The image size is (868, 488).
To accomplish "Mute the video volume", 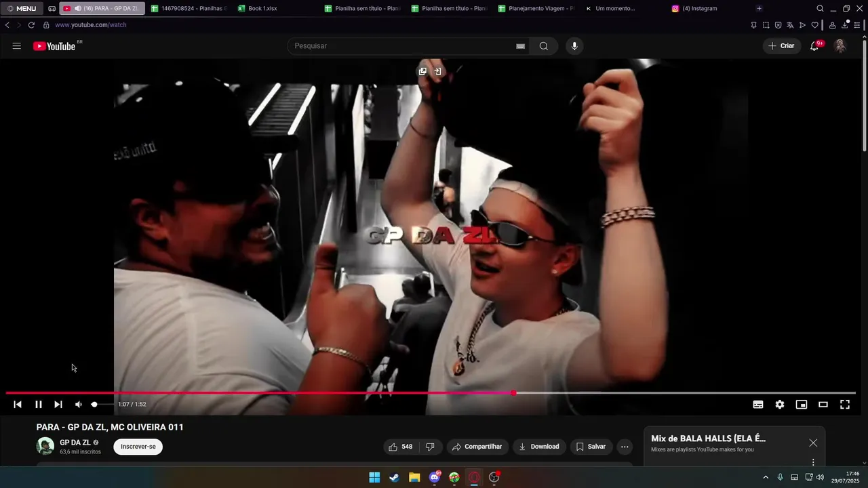I will 79,405.
